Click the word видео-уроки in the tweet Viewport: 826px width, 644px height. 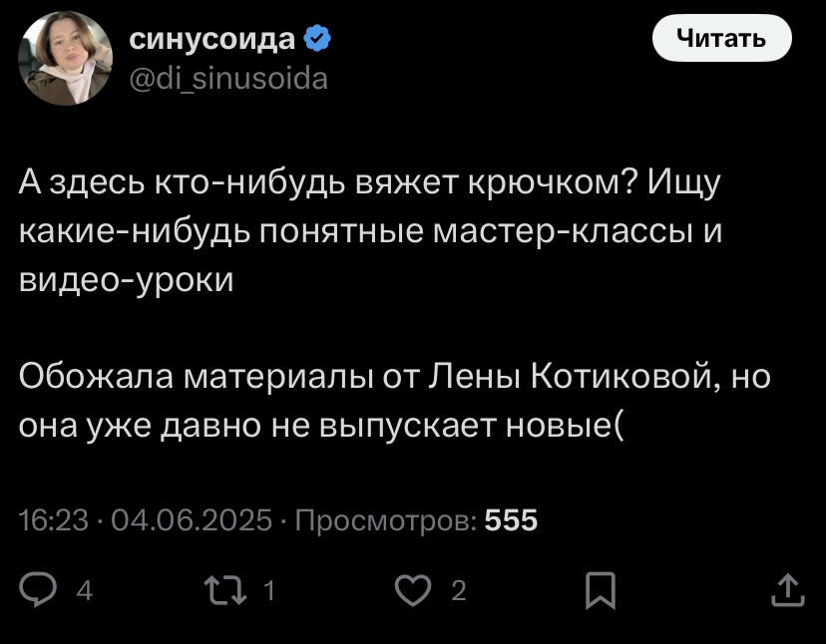(127, 281)
